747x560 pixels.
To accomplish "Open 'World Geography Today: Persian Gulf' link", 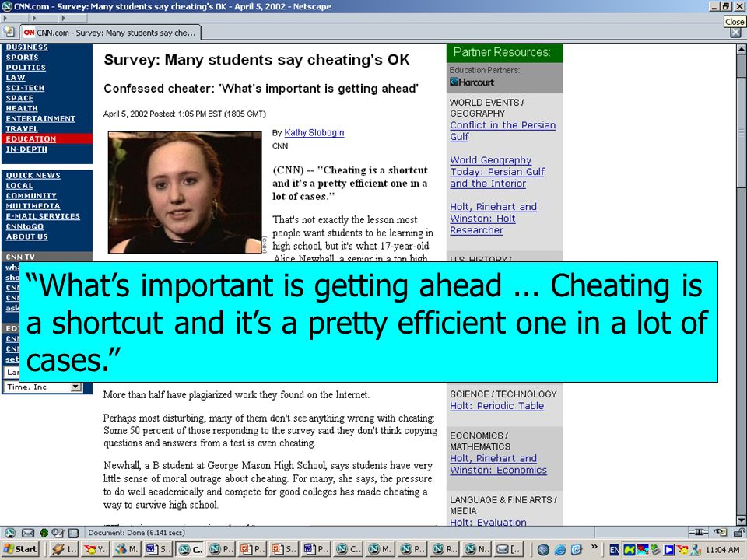I will click(497, 172).
